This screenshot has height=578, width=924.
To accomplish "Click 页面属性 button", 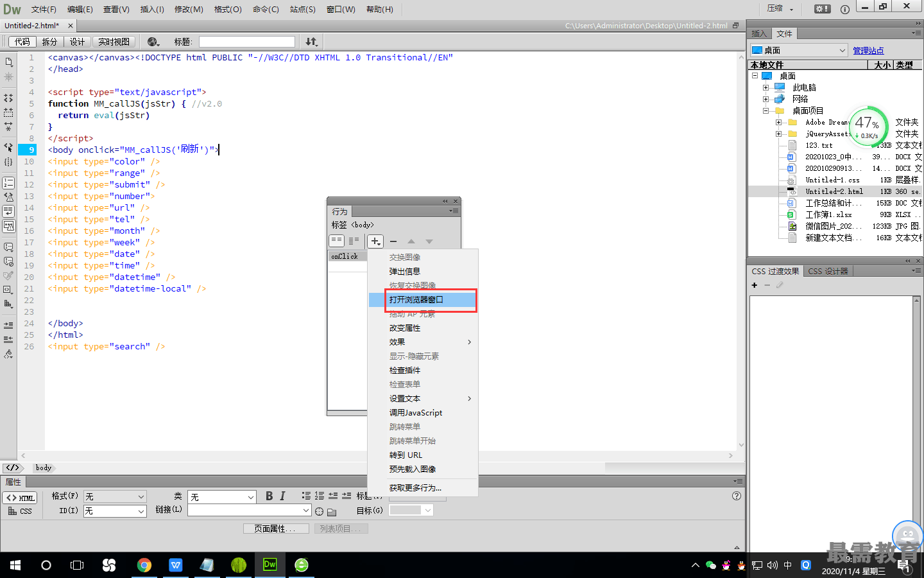I will click(x=276, y=529).
